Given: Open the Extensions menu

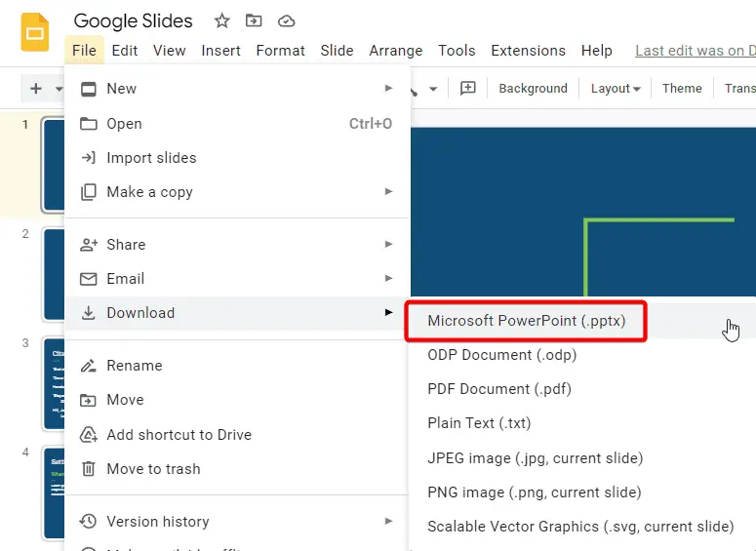Looking at the screenshot, I should pos(528,50).
